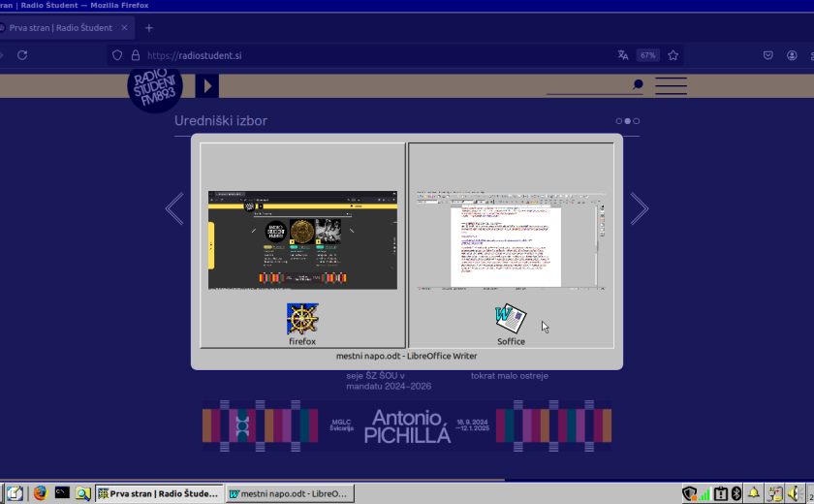Viewport: 814px width, 504px height.
Task: Click the radiostudent.si address bar
Action: (x=368, y=55)
